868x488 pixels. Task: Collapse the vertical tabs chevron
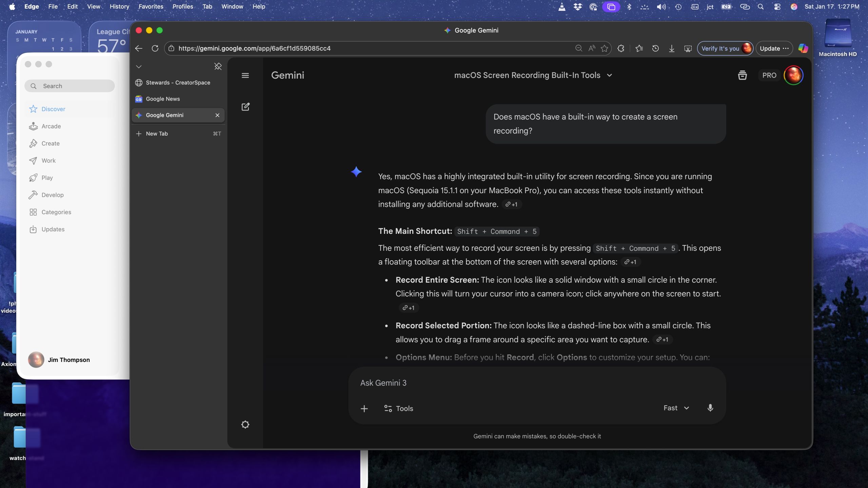click(139, 66)
